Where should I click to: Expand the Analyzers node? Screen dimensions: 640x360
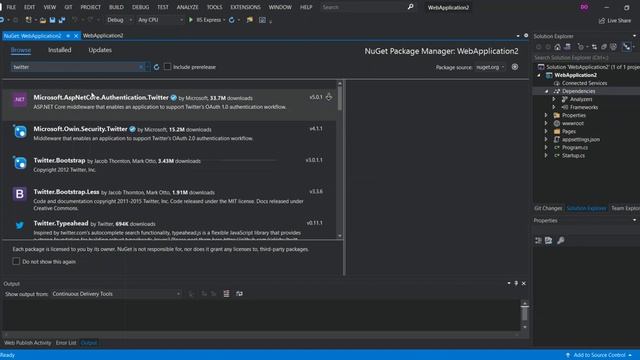pyautogui.click(x=554, y=99)
